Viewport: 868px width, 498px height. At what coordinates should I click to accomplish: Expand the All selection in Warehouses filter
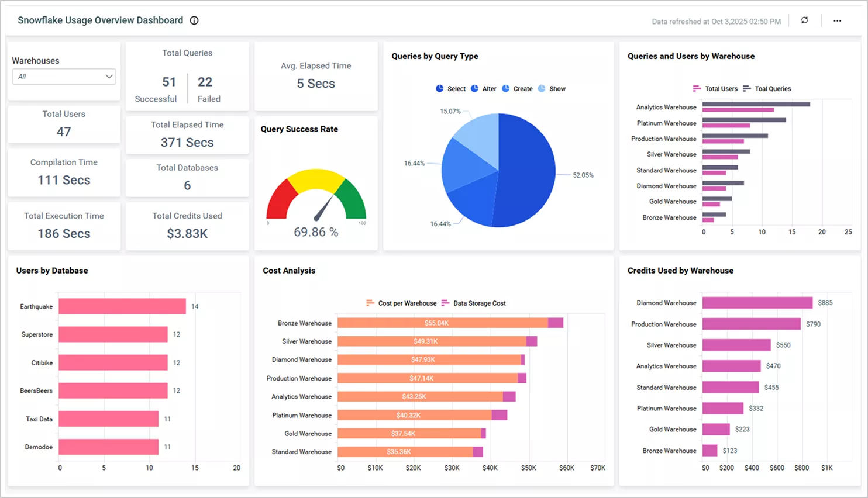[64, 77]
